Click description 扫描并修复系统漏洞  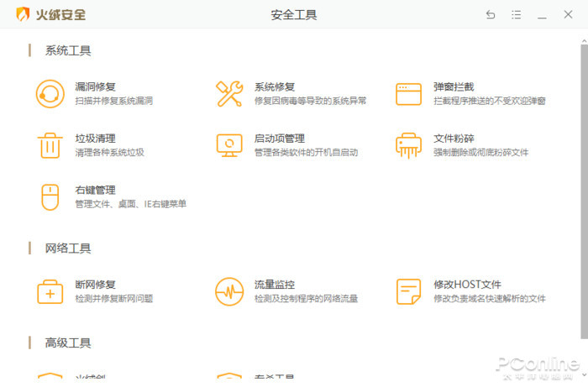click(114, 101)
